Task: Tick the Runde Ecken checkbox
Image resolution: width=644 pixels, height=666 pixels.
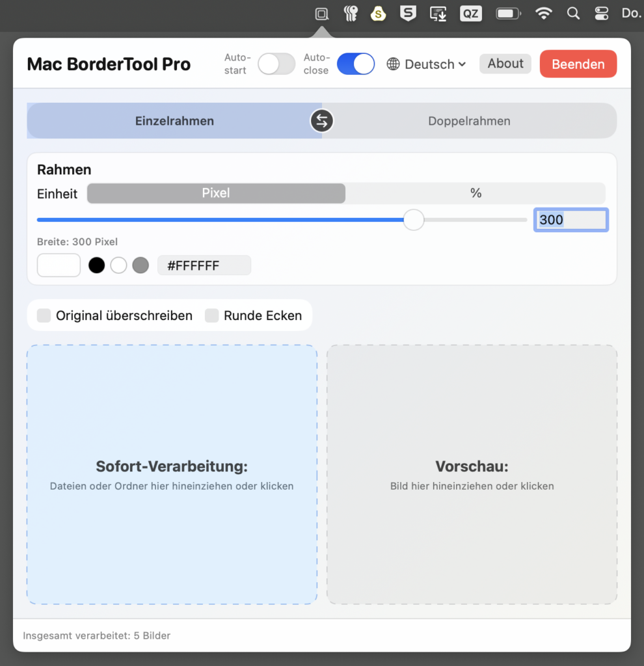Action: pos(212,315)
